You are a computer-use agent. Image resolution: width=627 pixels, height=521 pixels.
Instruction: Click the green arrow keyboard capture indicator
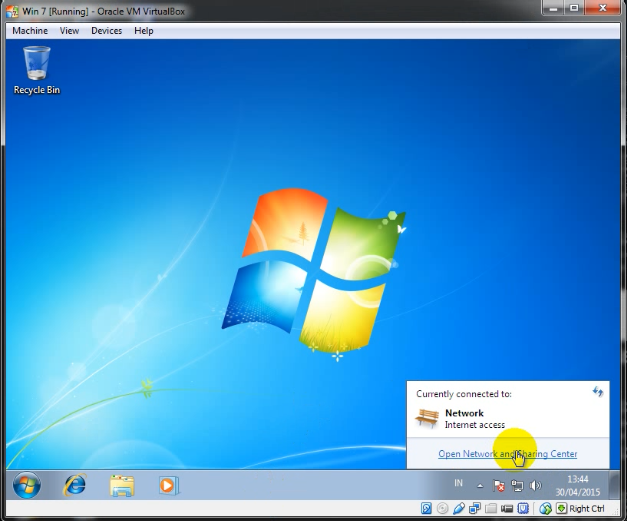[561, 508]
